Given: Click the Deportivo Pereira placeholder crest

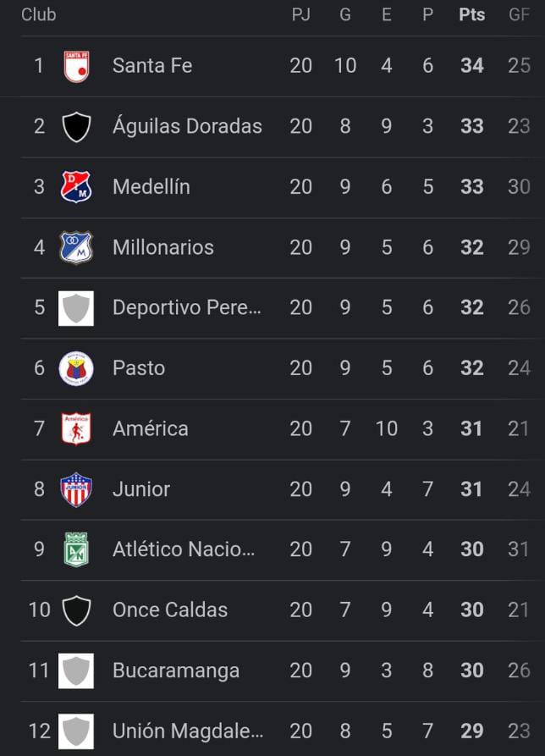Looking at the screenshot, I should [76, 308].
